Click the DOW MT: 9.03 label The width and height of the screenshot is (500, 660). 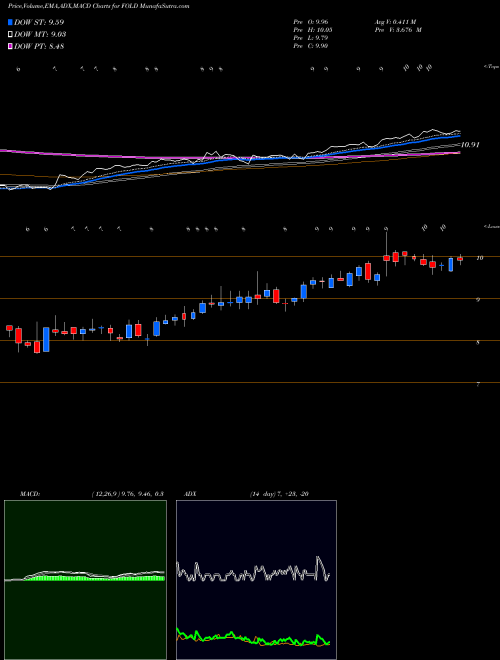(40, 35)
